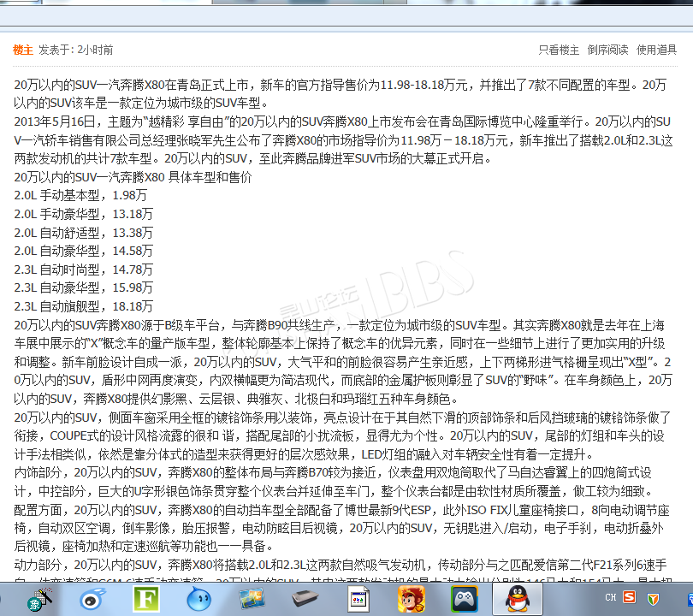The width and height of the screenshot is (693, 616).
Task: Click the line '2.0L 自动豪华型，14.58万'
Action: [84, 251]
